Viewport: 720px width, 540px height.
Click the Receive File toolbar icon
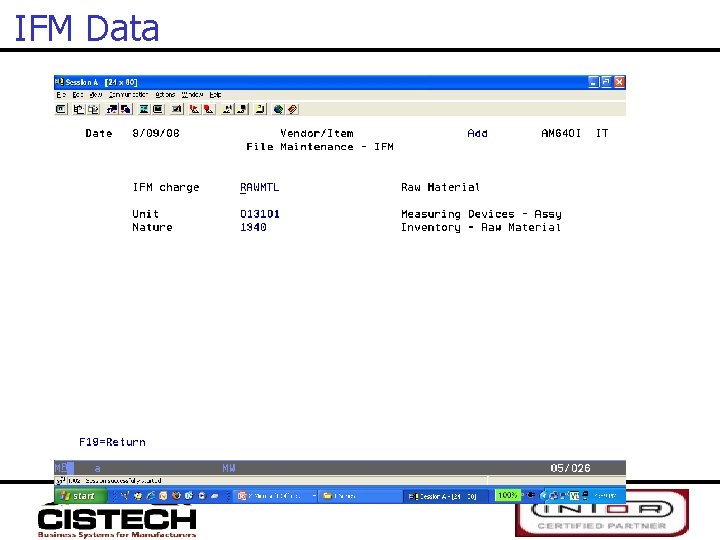click(x=126, y=109)
